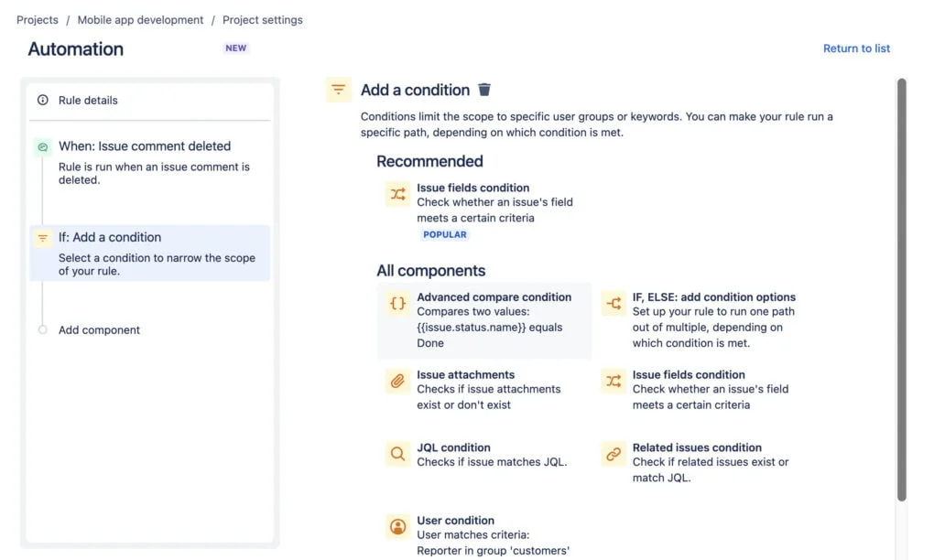This screenshot has height=560, width=934.
Task: Choose recommended Issue fields condition
Action: click(x=483, y=210)
